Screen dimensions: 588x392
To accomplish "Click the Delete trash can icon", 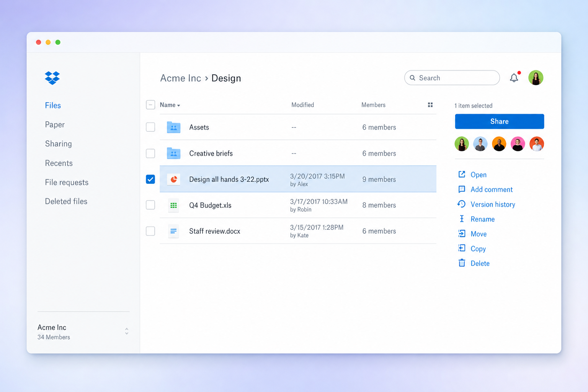I will [462, 263].
